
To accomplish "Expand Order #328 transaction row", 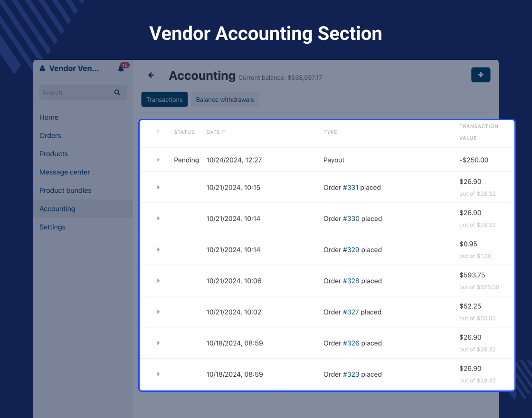I will [x=158, y=281].
